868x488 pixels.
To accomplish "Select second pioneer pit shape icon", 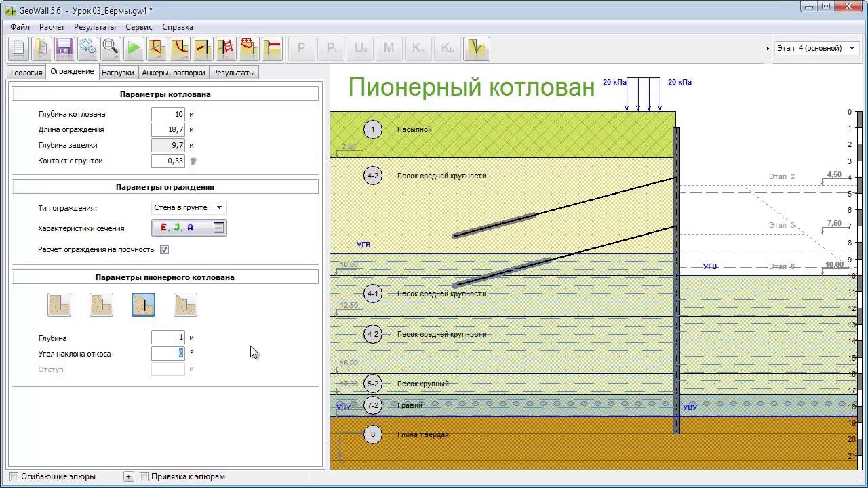I will click(101, 305).
